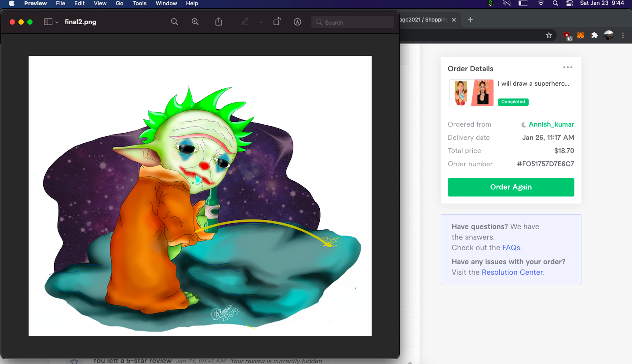Click the date and time Sat Jan 23 9:44
The width and height of the screenshot is (632, 364).
pyautogui.click(x=602, y=3)
